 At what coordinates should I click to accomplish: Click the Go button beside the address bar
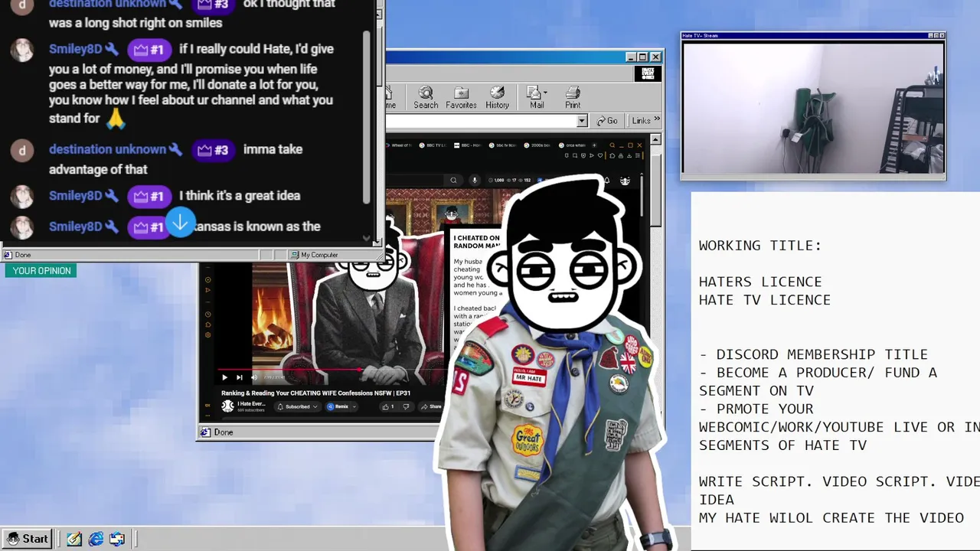tap(607, 121)
